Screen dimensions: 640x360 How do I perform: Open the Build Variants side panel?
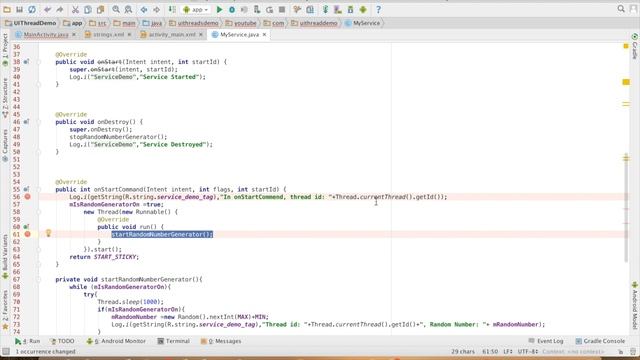pos(5,256)
